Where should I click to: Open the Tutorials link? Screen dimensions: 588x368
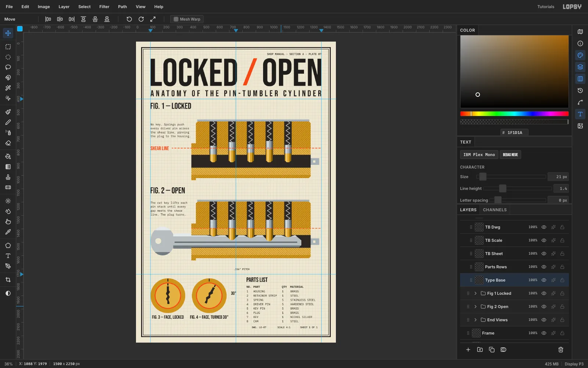point(546,7)
